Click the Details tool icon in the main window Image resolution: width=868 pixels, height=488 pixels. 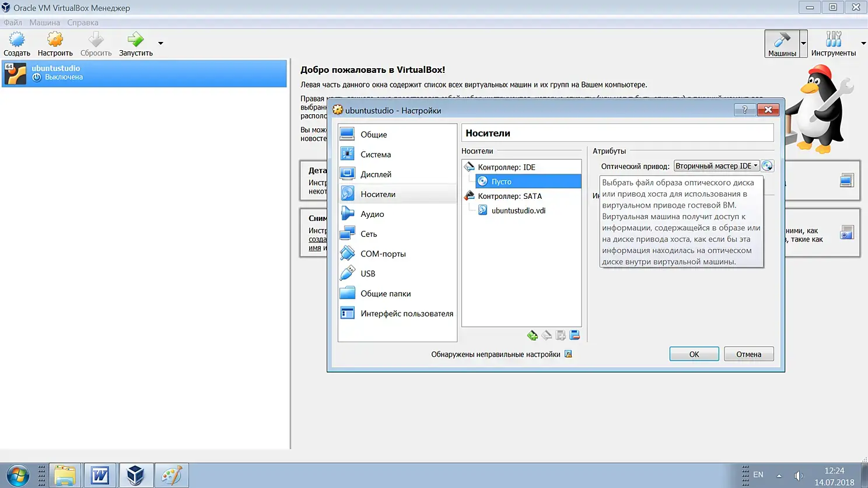pos(846,181)
